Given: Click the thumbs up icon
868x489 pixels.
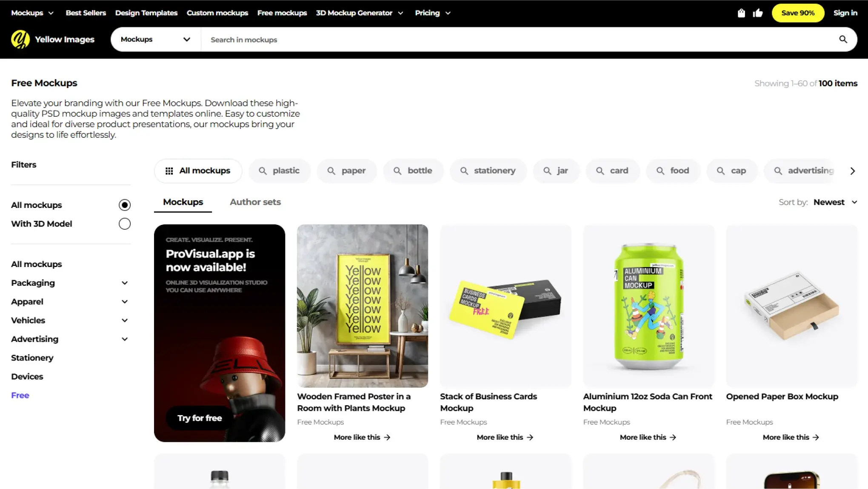Looking at the screenshot, I should point(758,13).
